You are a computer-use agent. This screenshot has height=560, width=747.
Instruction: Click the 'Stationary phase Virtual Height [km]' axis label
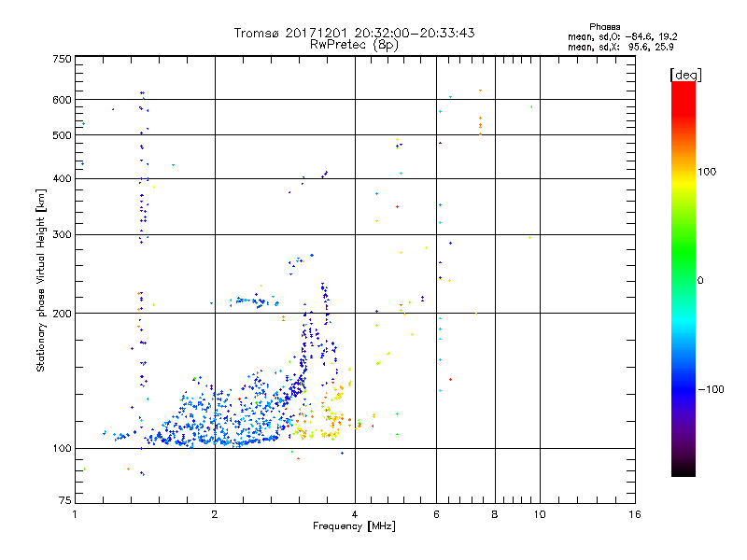[x=41, y=281]
